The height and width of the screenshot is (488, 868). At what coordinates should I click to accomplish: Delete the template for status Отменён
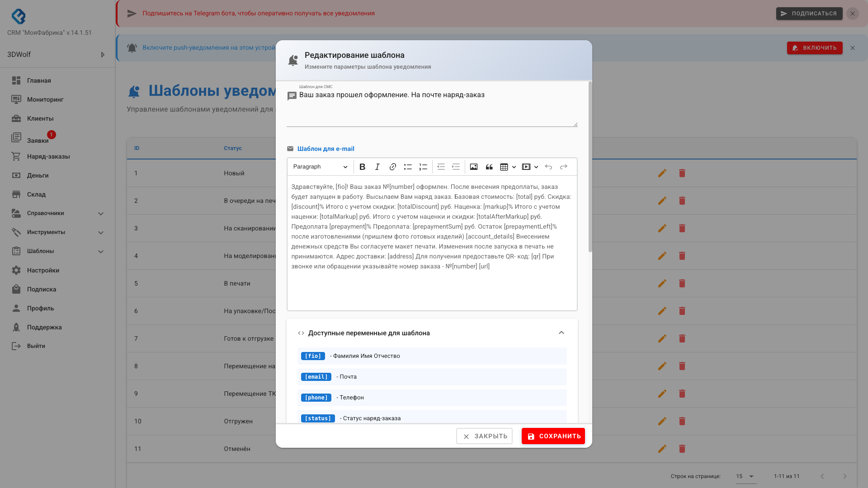tap(682, 449)
